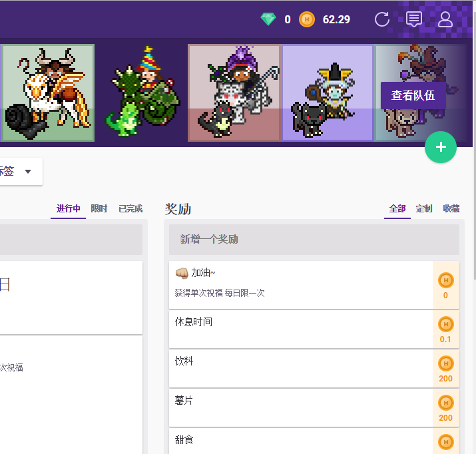
Task: Open the messages chat icon
Action: click(x=414, y=19)
